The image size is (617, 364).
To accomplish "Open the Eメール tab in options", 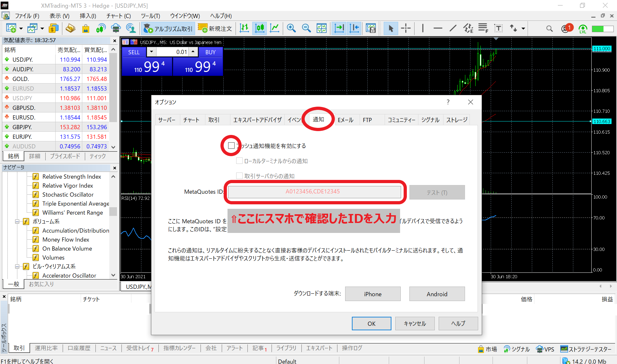I will pyautogui.click(x=345, y=120).
